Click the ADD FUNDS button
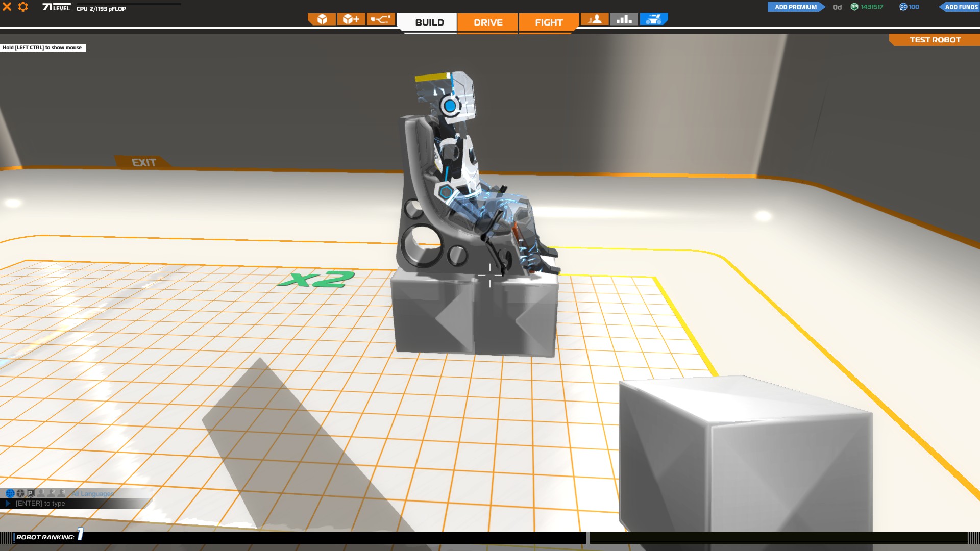The width and height of the screenshot is (980, 551). click(960, 7)
